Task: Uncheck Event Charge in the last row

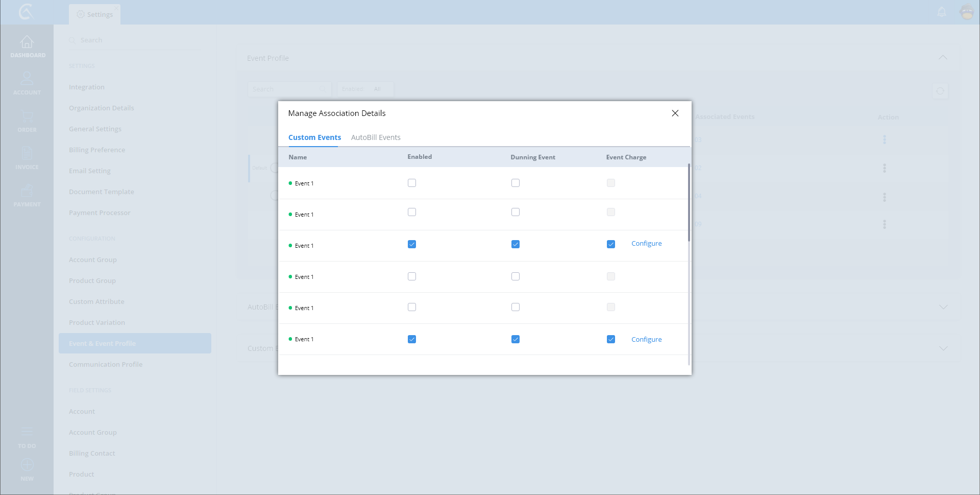Action: [x=611, y=339]
